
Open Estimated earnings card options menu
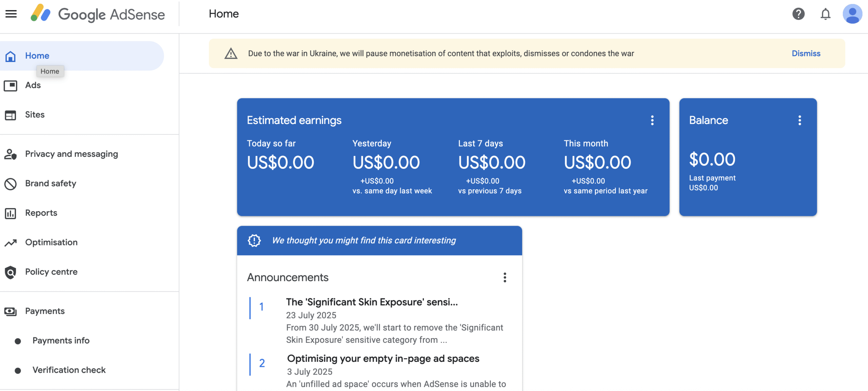click(x=652, y=120)
